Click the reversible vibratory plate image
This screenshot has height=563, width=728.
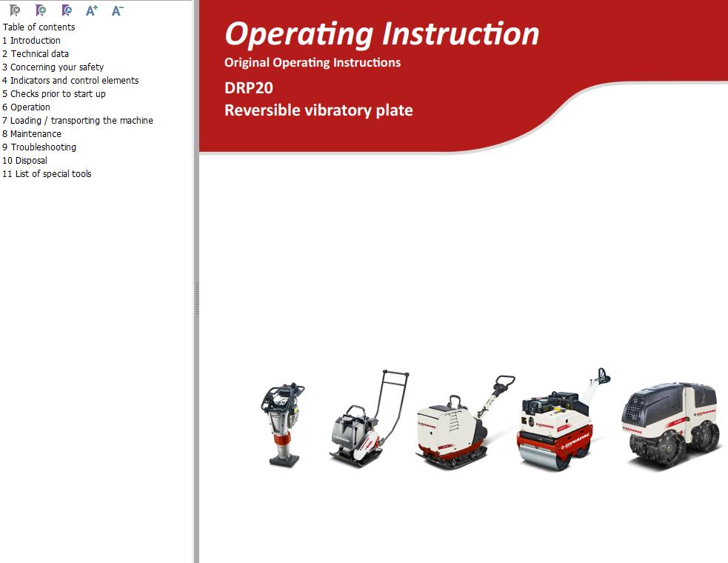(465, 422)
